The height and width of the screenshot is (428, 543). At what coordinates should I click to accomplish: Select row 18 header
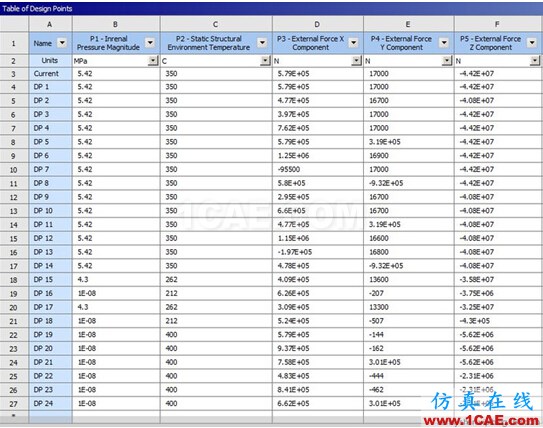(x=14, y=280)
